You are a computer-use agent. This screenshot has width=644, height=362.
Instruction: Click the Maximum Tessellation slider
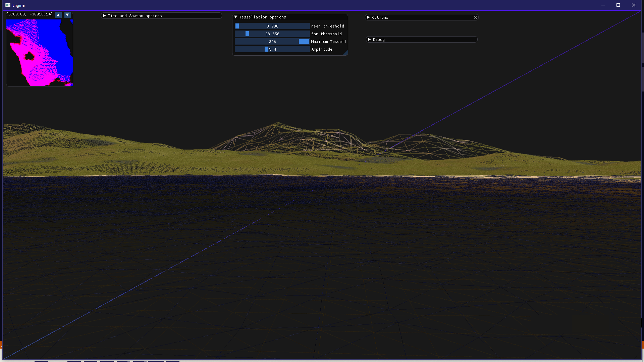(x=272, y=42)
